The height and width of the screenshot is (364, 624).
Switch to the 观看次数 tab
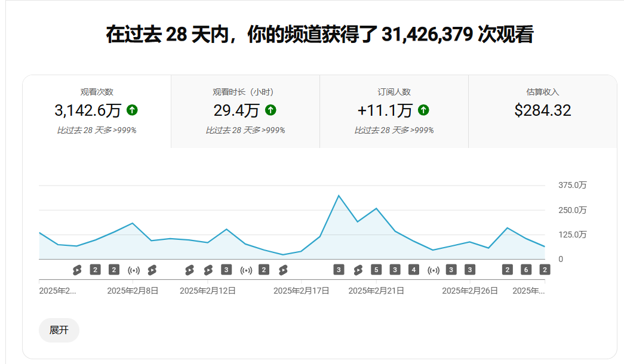pos(97,112)
